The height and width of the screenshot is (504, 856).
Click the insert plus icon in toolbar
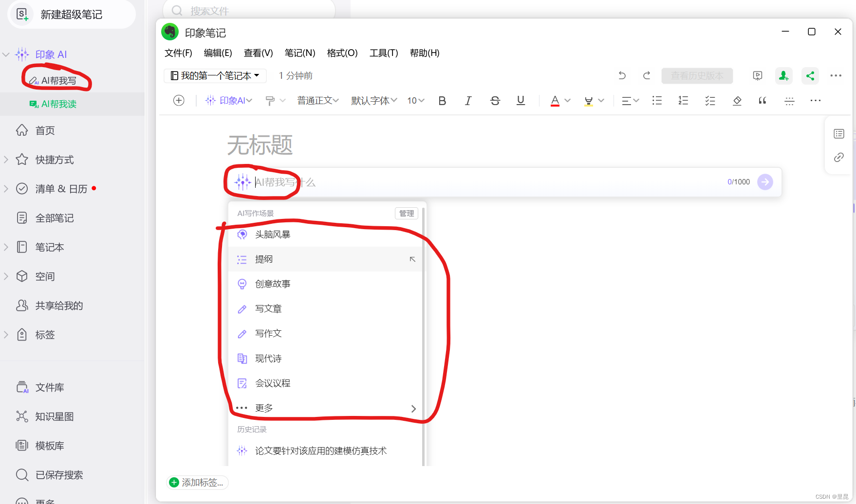(x=179, y=101)
